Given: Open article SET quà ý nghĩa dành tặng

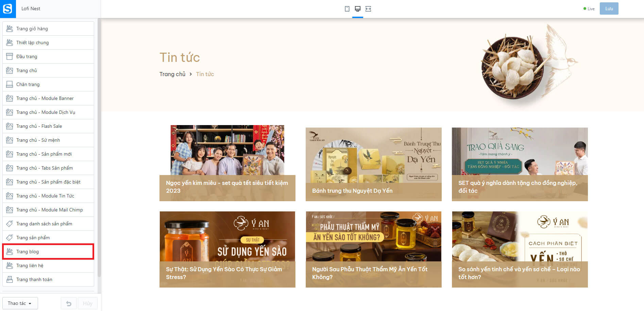Looking at the screenshot, I should (x=518, y=187).
